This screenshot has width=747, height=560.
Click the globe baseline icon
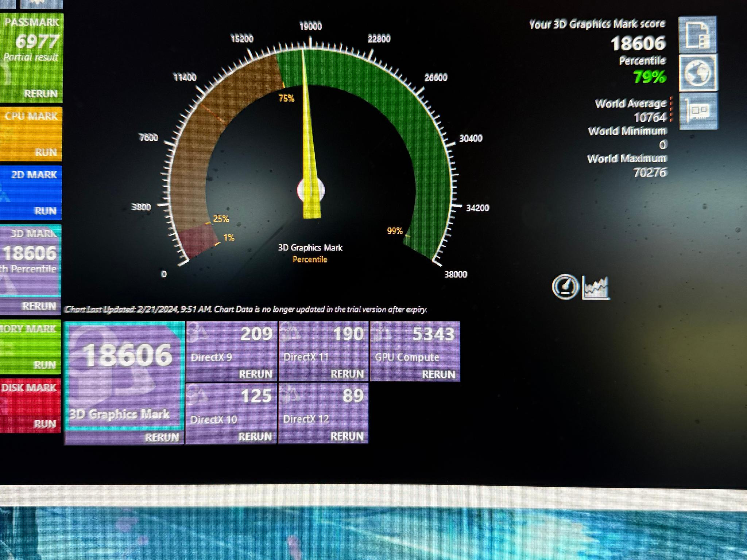tap(698, 73)
